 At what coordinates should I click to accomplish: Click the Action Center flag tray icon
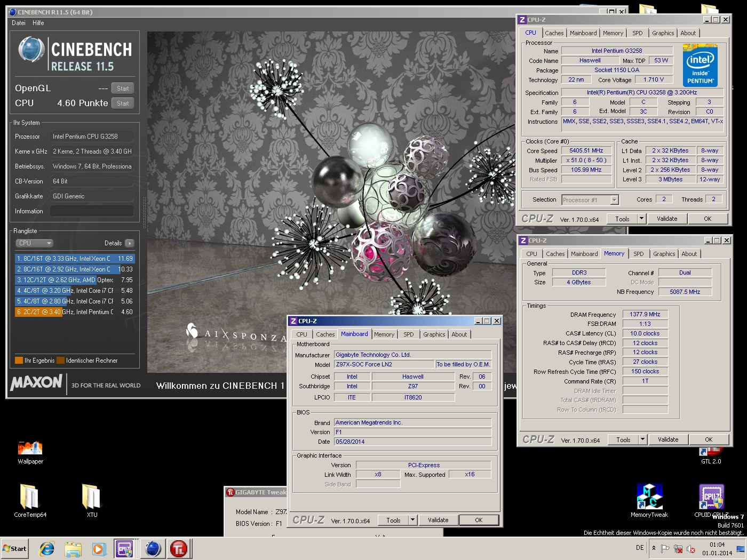coord(665,548)
